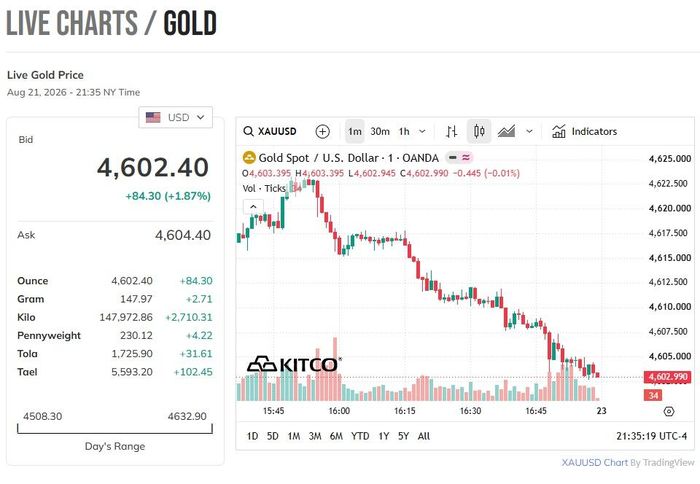This screenshot has height=484, width=700.
Task: Switch to the YTD range tab
Action: [x=360, y=436]
